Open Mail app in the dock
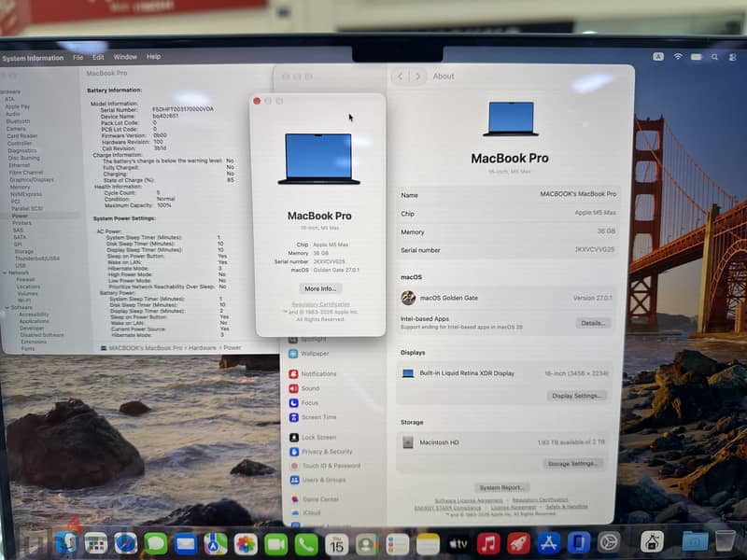The height and width of the screenshot is (560, 747). (185, 543)
